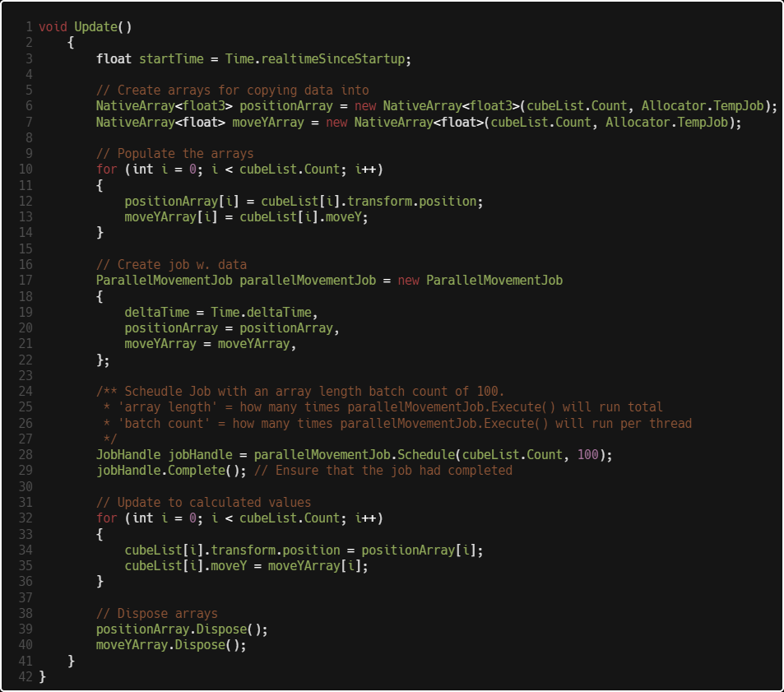784x692 pixels.
Task: Click the 'array length' comment on line 25
Action: [x=383, y=407]
